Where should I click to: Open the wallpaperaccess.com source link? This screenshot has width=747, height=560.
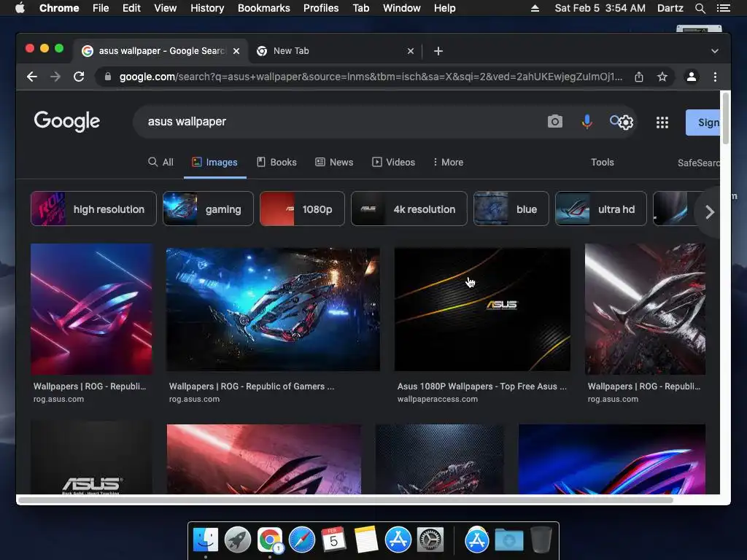438,399
